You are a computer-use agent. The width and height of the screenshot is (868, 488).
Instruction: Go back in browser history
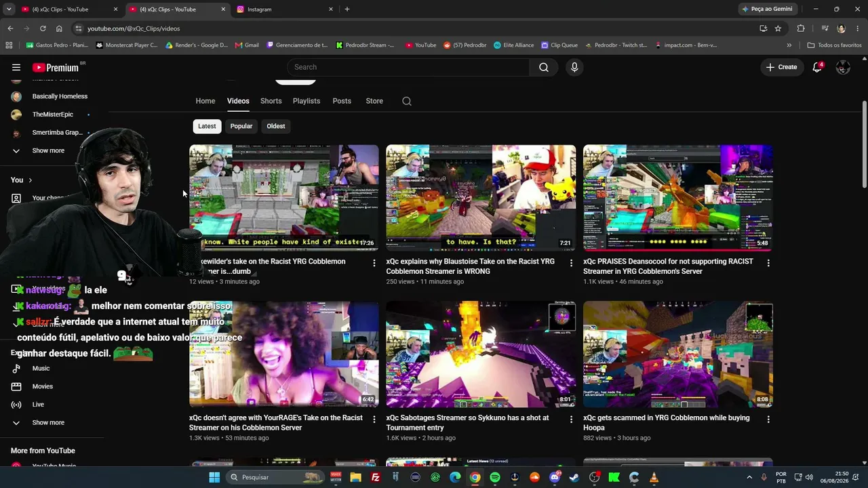click(x=10, y=28)
